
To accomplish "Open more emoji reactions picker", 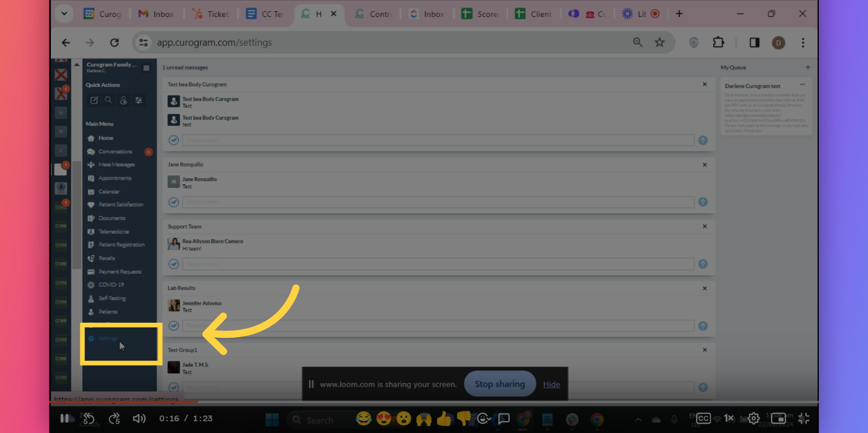I will tap(484, 419).
